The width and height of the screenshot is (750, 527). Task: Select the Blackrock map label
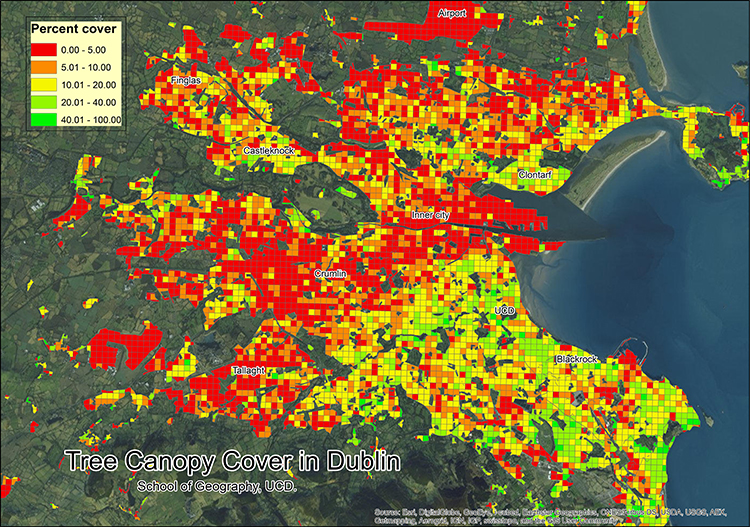[x=576, y=358]
